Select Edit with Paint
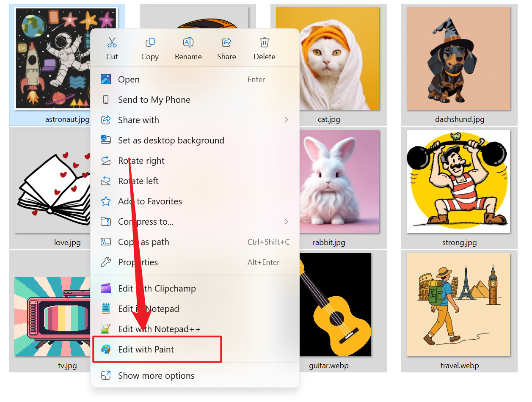The width and height of the screenshot is (532, 402). coord(195,349)
